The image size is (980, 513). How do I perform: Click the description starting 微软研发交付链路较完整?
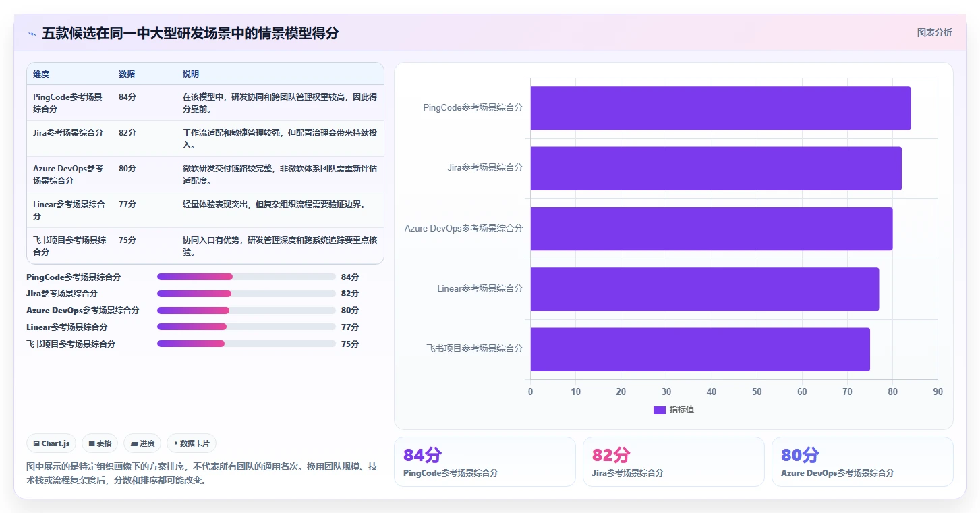[280, 174]
